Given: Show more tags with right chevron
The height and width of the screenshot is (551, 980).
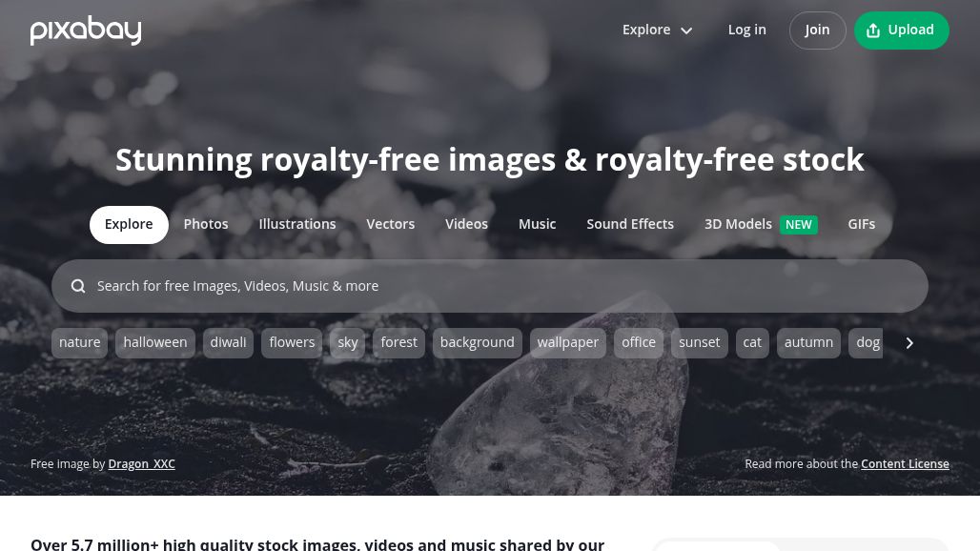Looking at the screenshot, I should (909, 343).
